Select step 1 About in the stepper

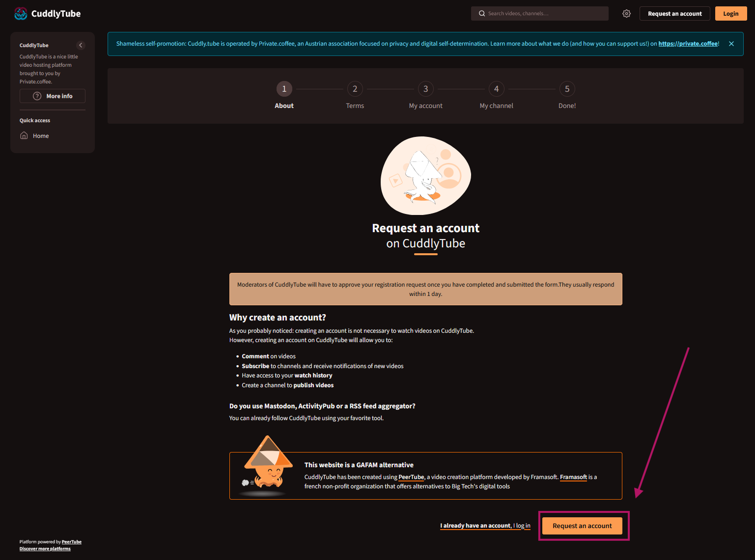click(284, 89)
